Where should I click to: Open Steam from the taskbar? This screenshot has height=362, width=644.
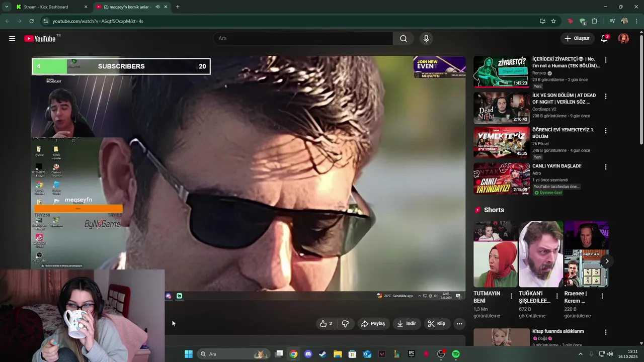tap(323, 354)
